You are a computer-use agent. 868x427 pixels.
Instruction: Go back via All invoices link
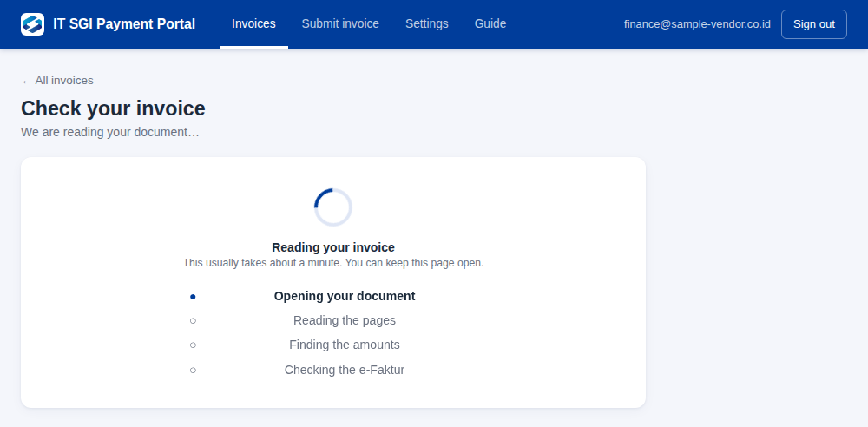tap(57, 81)
